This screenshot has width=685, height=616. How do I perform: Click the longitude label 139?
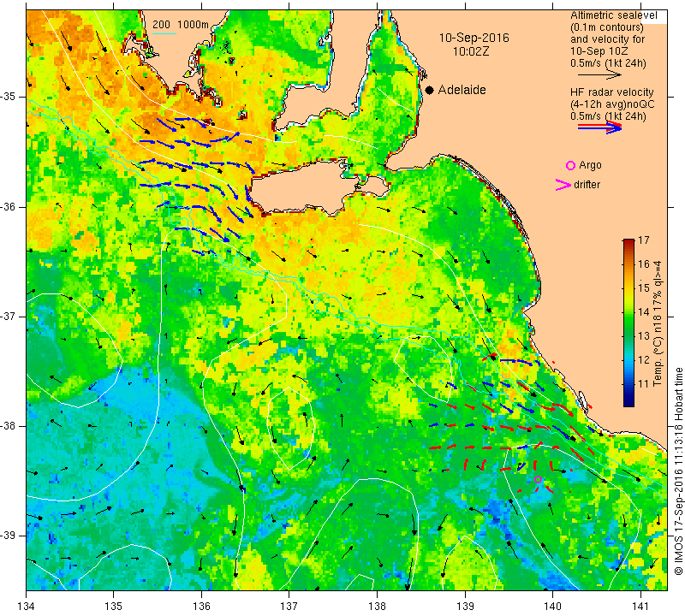pyautogui.click(x=465, y=607)
